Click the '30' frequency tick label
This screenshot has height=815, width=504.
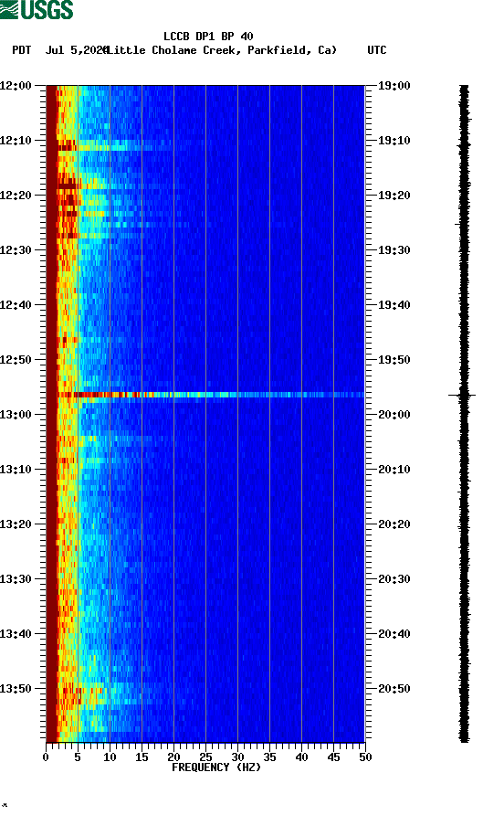pos(237,757)
